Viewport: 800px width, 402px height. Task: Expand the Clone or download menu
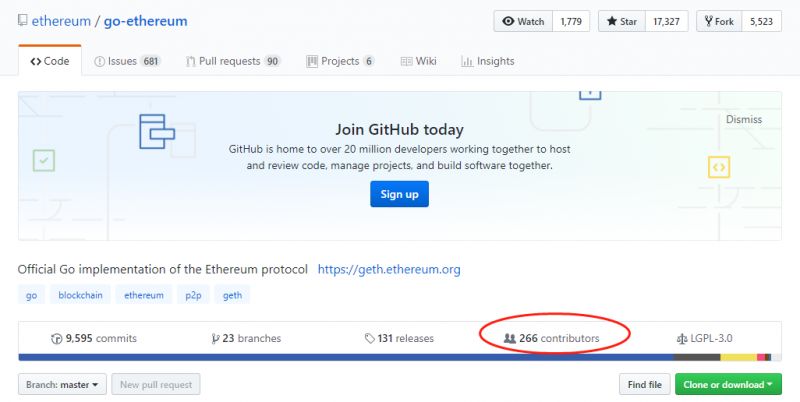[x=728, y=384]
